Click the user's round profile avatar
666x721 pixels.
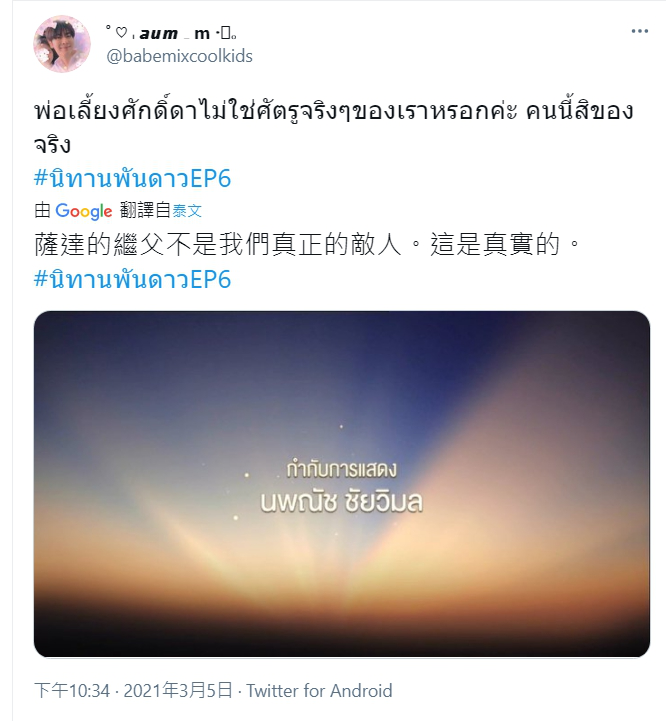[x=62, y=44]
